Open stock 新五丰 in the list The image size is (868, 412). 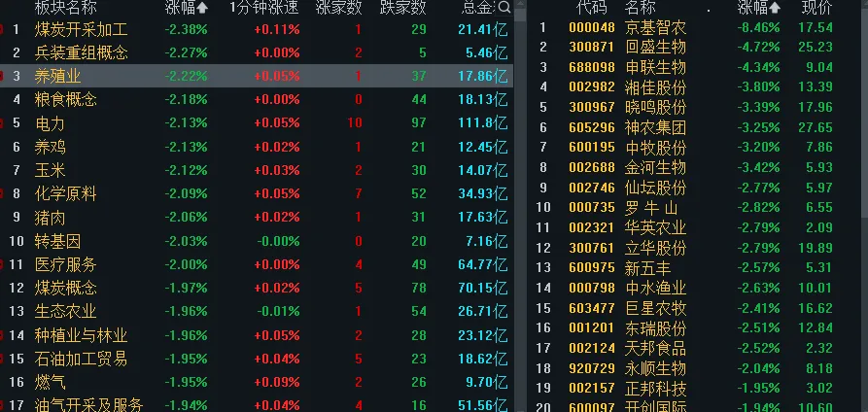click(x=647, y=268)
